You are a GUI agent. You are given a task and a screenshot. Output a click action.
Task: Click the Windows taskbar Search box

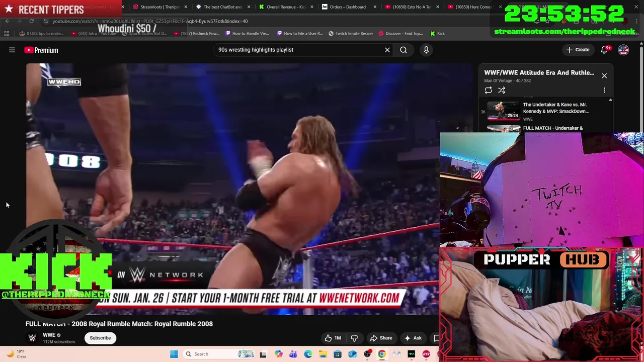pyautogui.click(x=218, y=354)
